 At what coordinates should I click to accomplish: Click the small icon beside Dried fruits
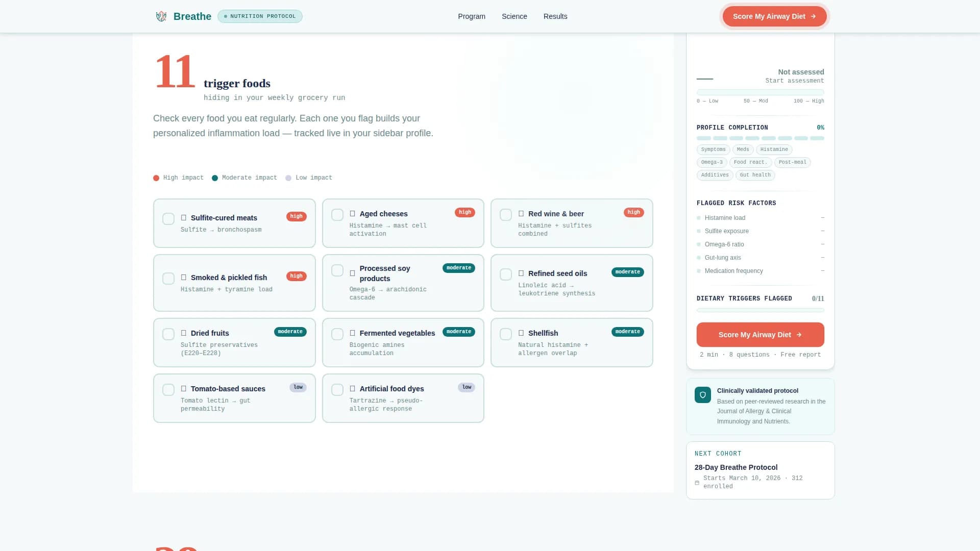click(184, 333)
